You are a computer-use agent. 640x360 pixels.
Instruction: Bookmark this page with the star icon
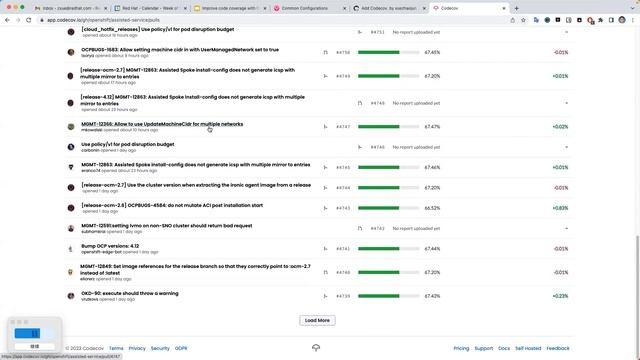pyautogui.click(x=523, y=20)
